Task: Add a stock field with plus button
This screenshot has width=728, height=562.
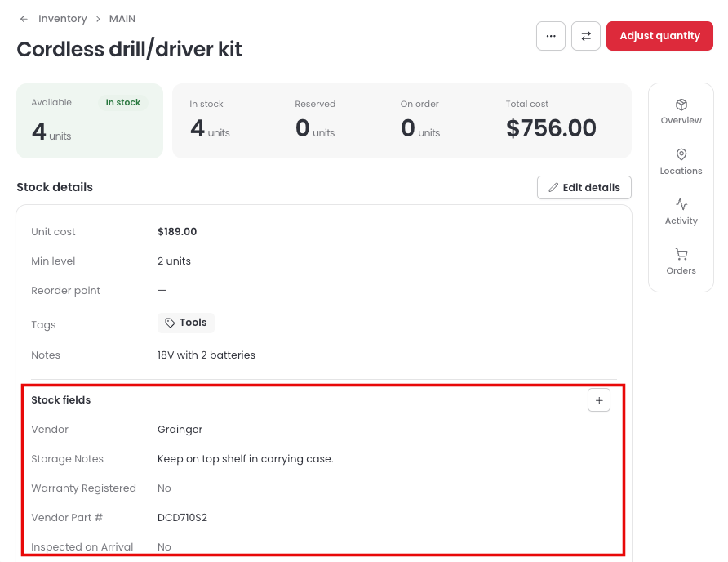Action: point(599,400)
